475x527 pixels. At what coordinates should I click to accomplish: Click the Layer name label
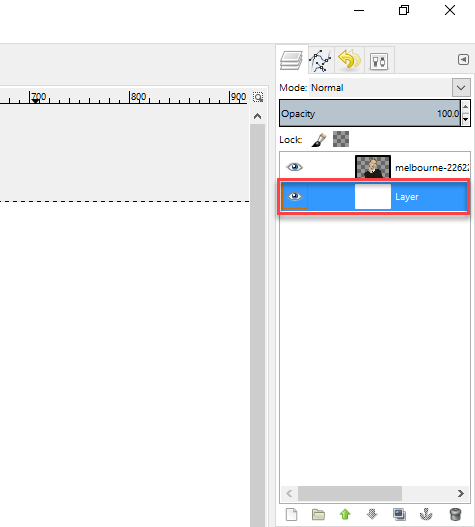point(407,197)
